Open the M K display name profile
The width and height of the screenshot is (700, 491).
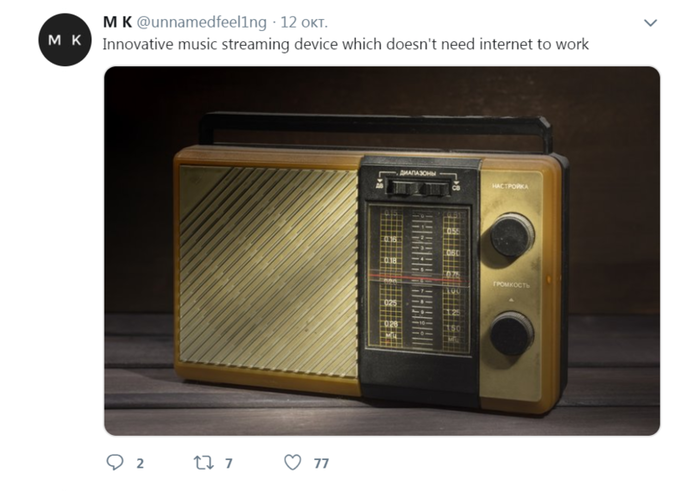click(117, 22)
